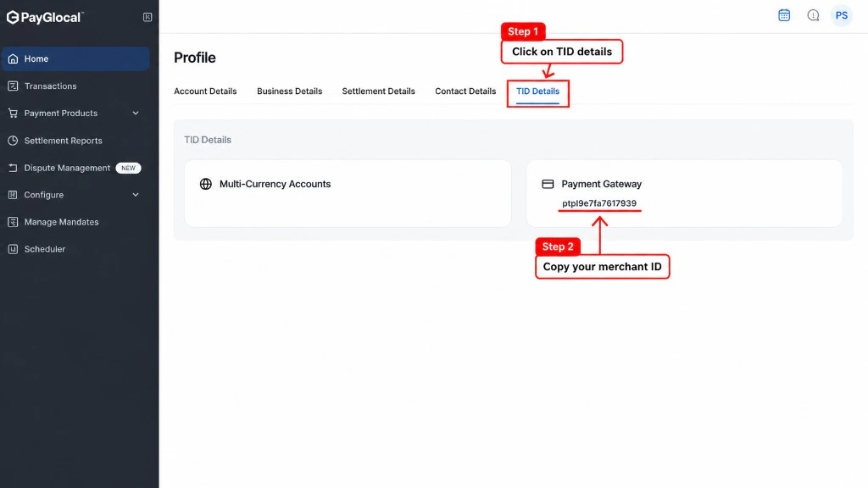Screen dimensions: 868x488
Task: Open the help info icon in the header
Action: coord(813,15)
